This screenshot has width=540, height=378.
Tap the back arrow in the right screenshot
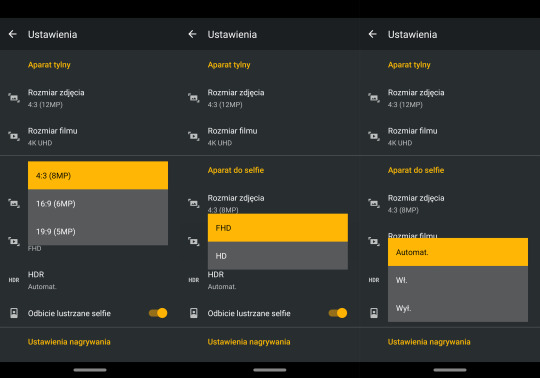[x=373, y=34]
